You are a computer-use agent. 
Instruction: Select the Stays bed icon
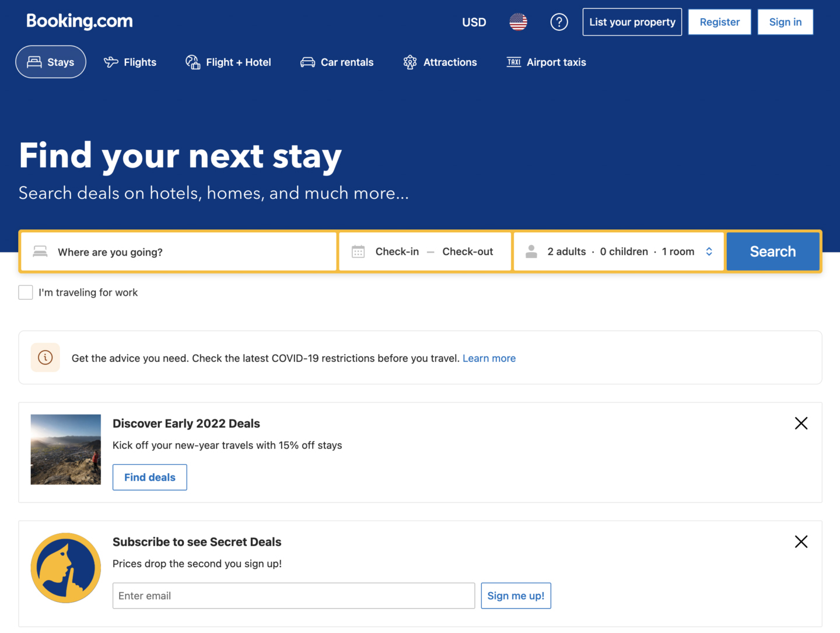click(x=34, y=61)
